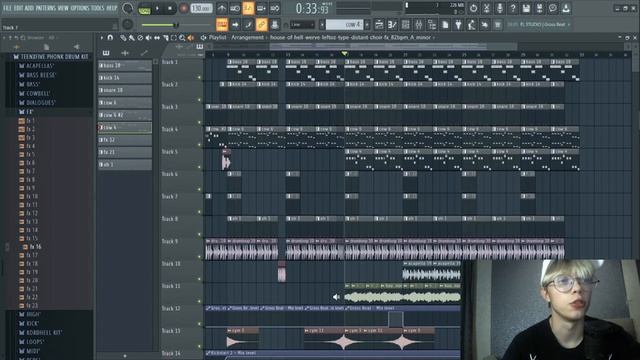Click the shopping cart icon
Screen dimensions: 640x360
(498, 24)
